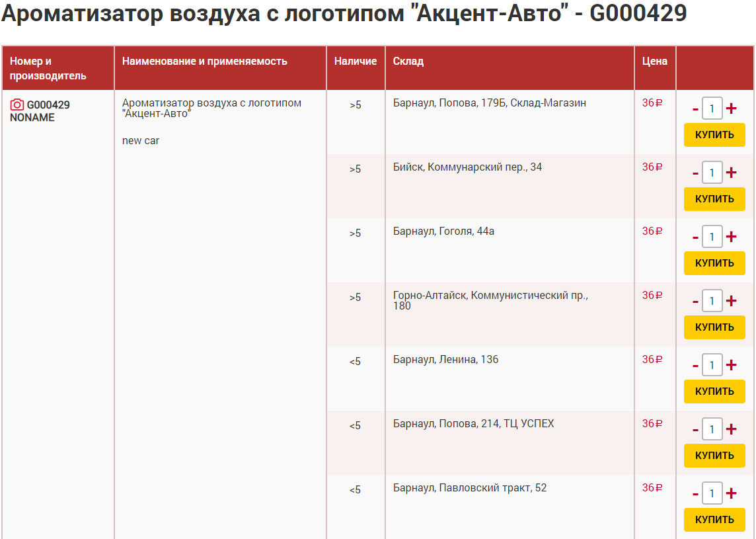This screenshot has height=539, width=756.
Task: Decrease quantity for Барнаул, Попова, 179Б row
Action: [x=695, y=109]
